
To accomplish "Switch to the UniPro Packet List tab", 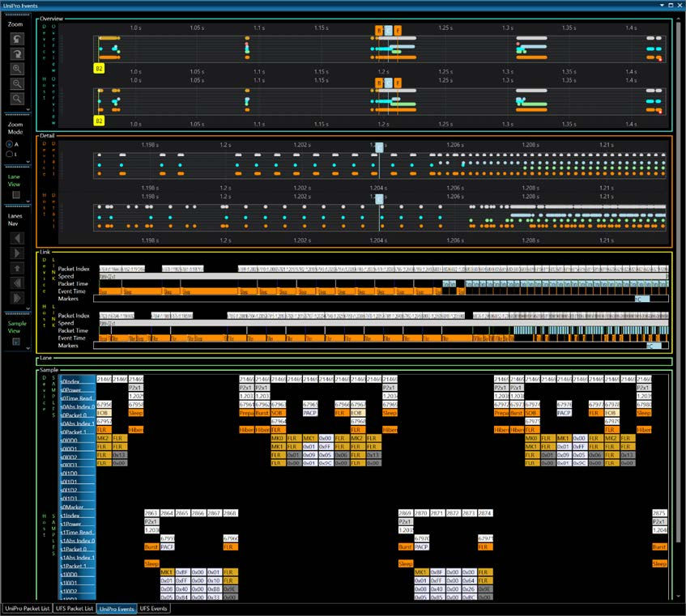I will [x=27, y=609].
